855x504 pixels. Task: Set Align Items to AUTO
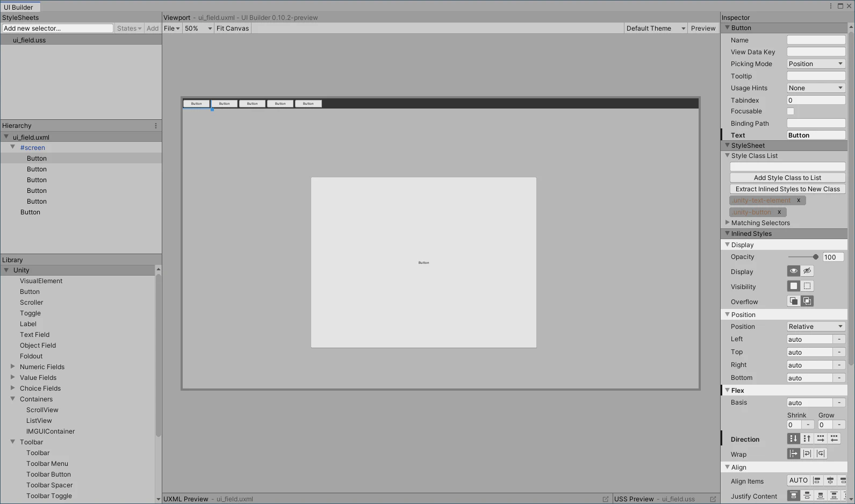[799, 481]
